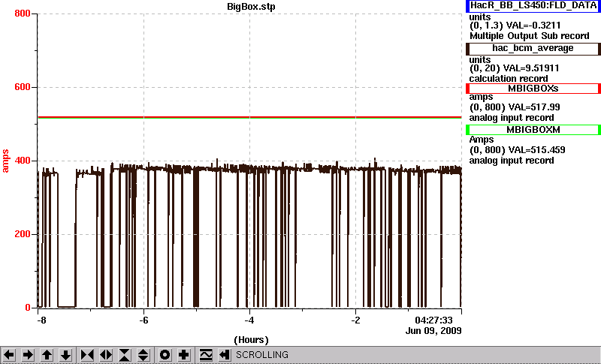The image size is (601, 364).
Task: Select the MBIGBOXs curve legend
Action: pyautogui.click(x=533, y=89)
